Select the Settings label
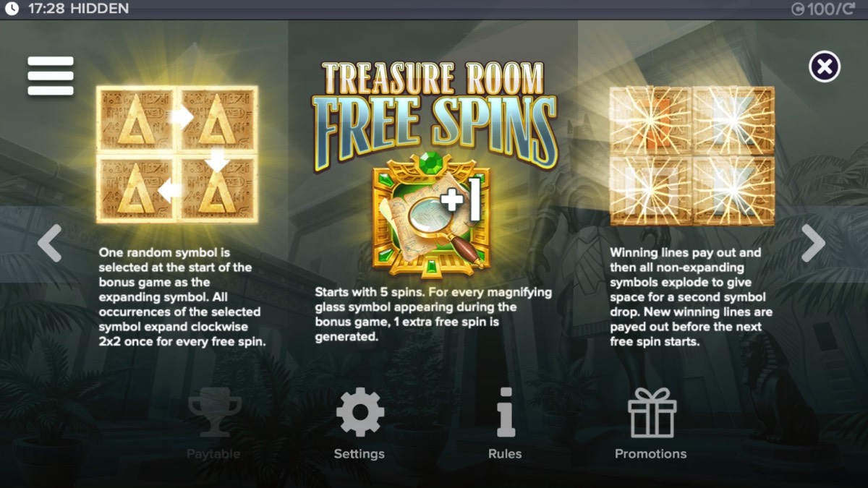Viewport: 868px width, 488px height. pos(359,454)
